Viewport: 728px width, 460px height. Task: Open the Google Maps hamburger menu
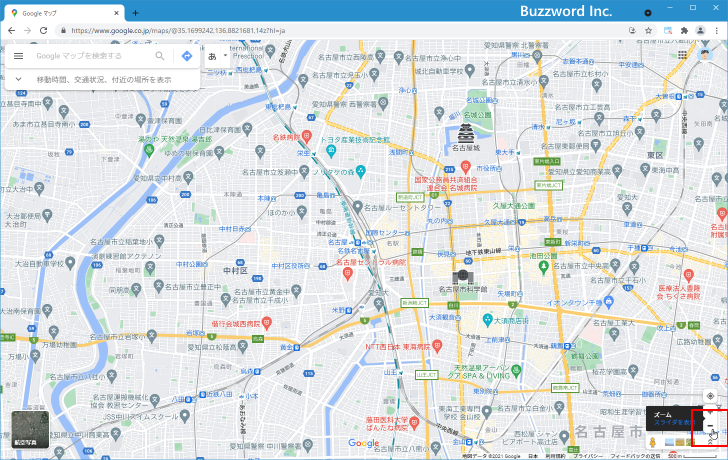pos(19,56)
